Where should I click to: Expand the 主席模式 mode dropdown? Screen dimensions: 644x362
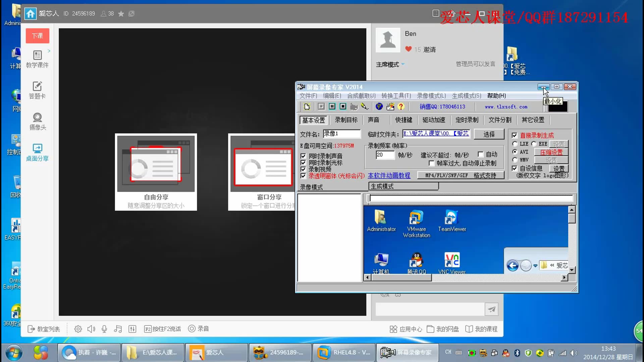point(403,64)
